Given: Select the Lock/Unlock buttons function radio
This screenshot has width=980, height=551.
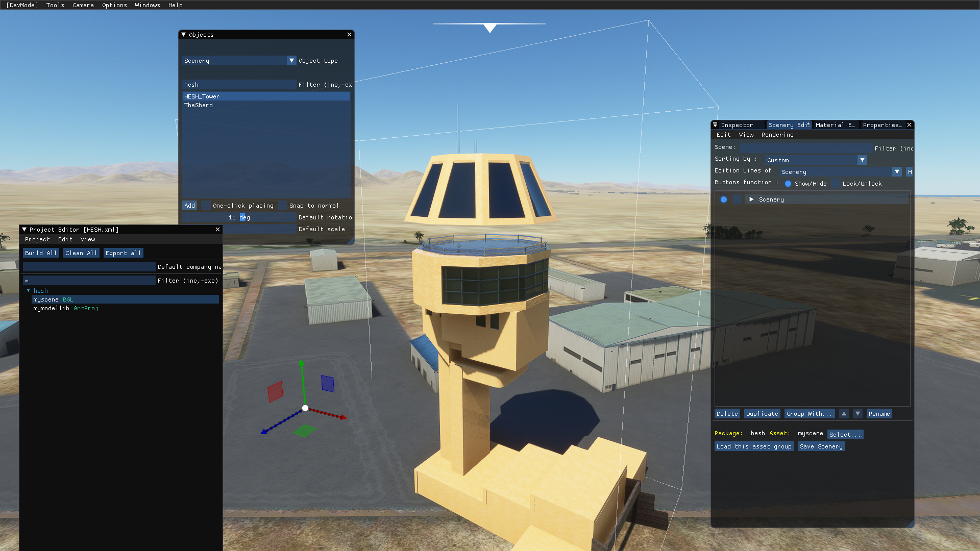Looking at the screenshot, I should point(836,184).
